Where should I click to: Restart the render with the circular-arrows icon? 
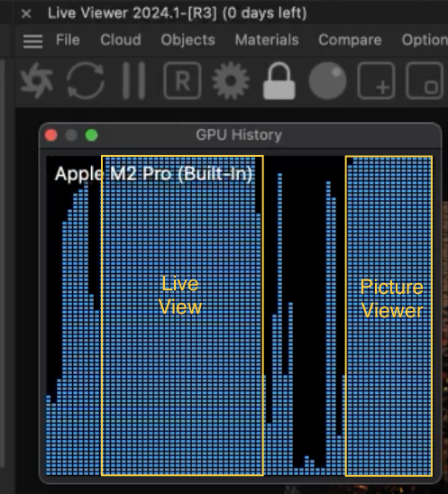86,80
